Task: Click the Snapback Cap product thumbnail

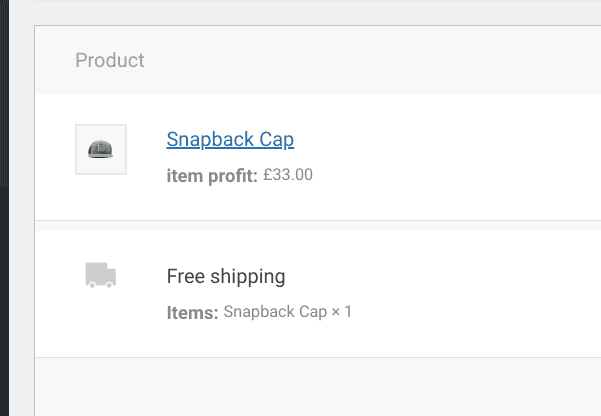Action: [x=101, y=149]
